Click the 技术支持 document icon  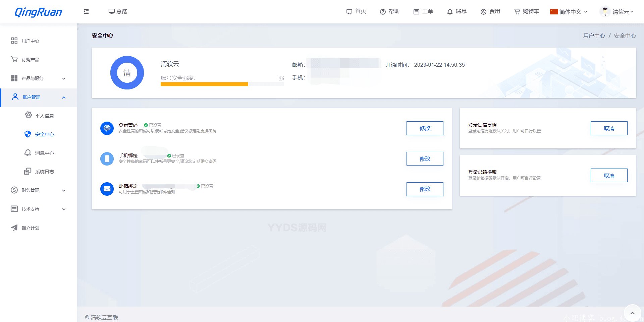tap(14, 209)
